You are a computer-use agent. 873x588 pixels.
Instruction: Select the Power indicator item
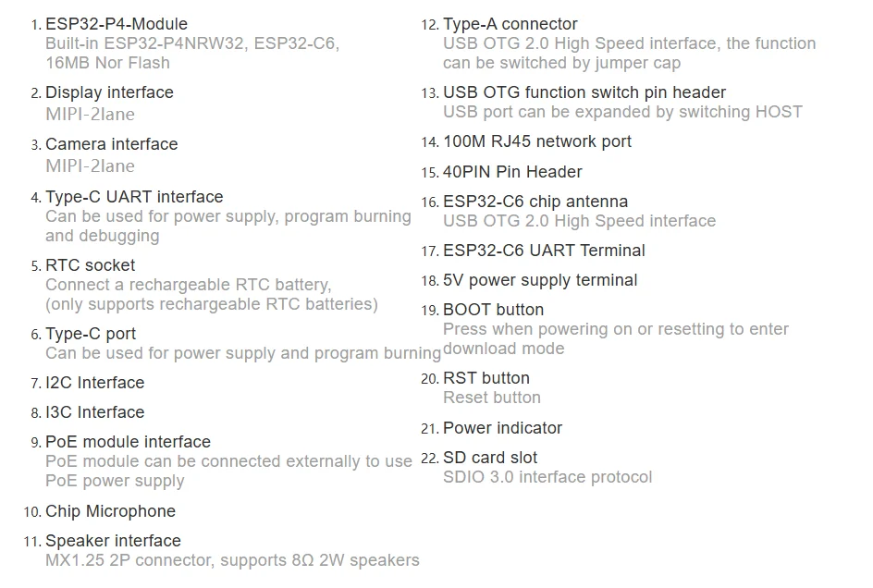pyautogui.click(x=502, y=428)
